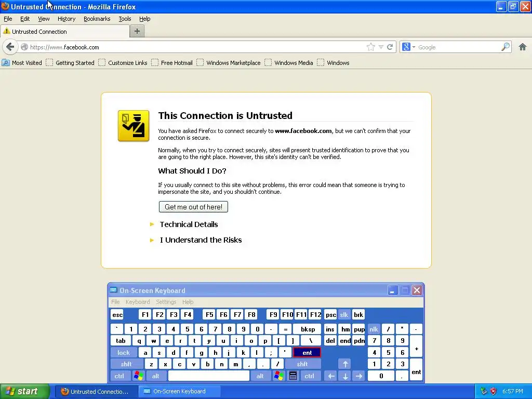Open the Tools menu in Firefox
532x399 pixels.
click(125, 19)
